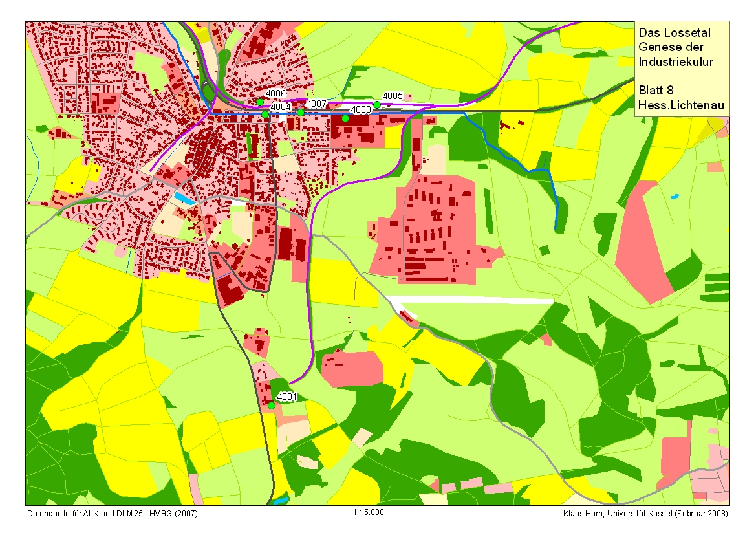The image size is (756, 535).
Task: Click the green marker for point 4001
Action: (272, 406)
